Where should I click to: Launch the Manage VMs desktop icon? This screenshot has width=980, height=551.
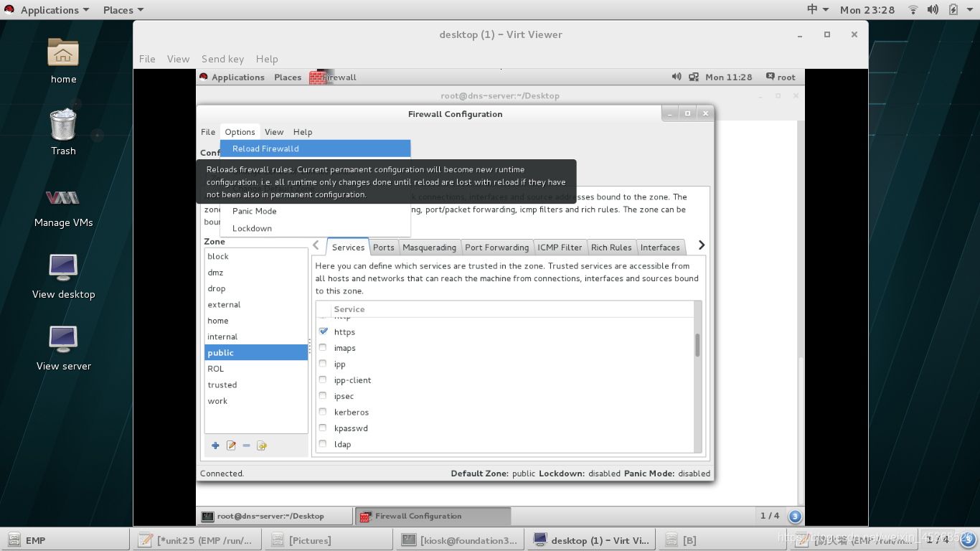pyautogui.click(x=63, y=197)
